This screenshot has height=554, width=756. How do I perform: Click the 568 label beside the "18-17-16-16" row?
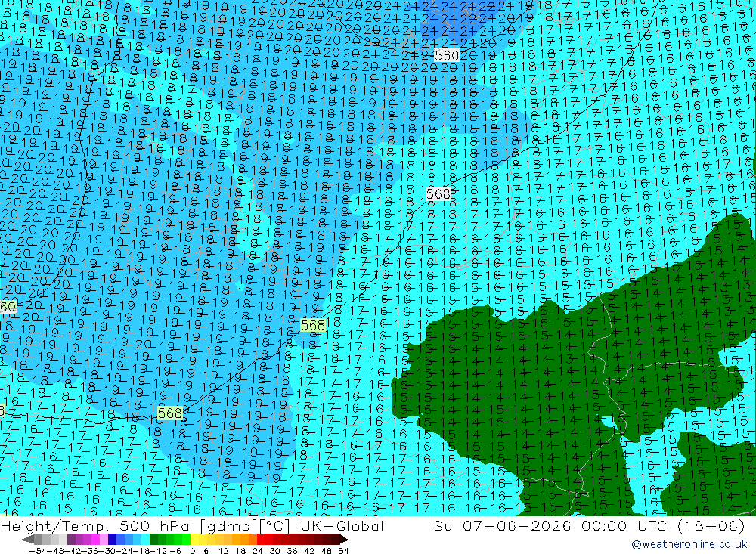point(313,325)
